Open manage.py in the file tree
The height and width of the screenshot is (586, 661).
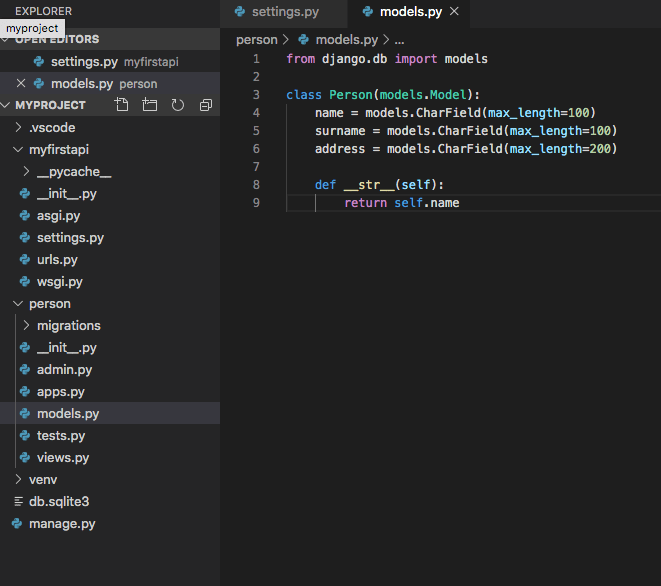[x=110, y=523]
